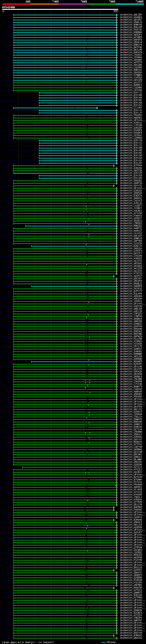This screenshot has width=146, height=644.
Task: Select hit label UniRef100_Q26G96
Action: coord(131,464)
